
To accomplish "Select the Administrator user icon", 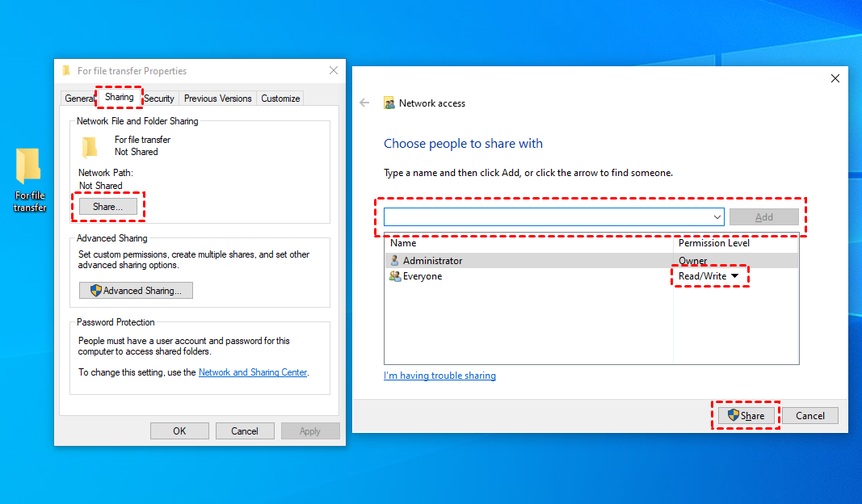I will [x=395, y=259].
